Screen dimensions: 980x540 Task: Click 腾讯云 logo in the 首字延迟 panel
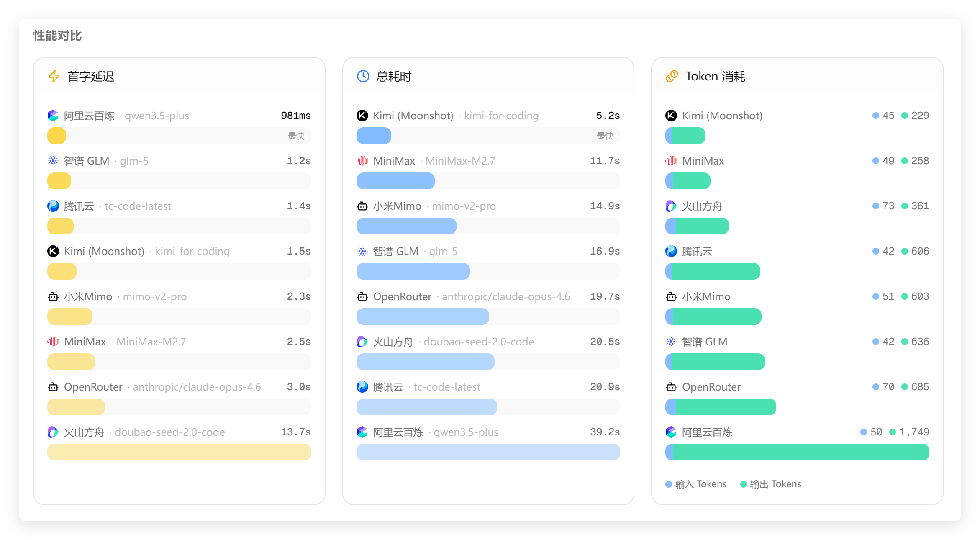pyautogui.click(x=53, y=206)
